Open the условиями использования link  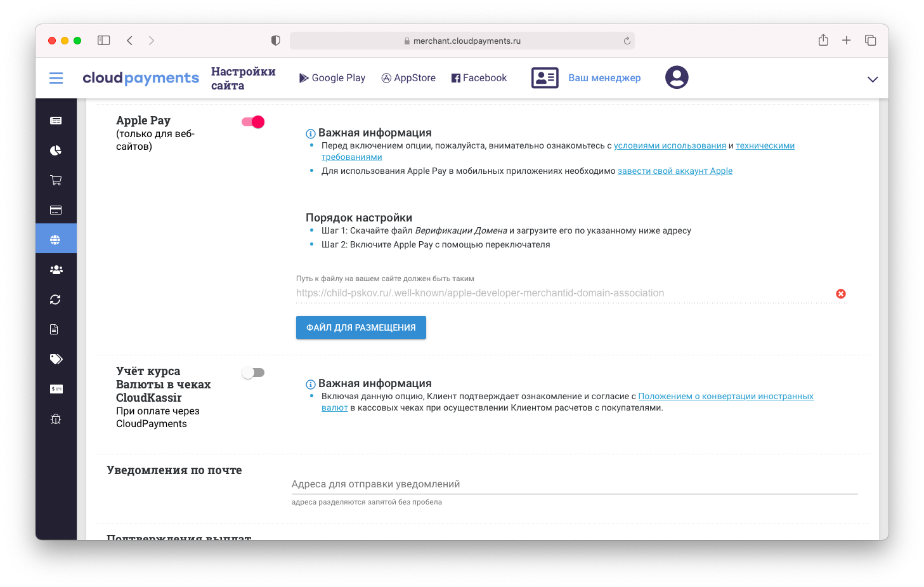(670, 146)
